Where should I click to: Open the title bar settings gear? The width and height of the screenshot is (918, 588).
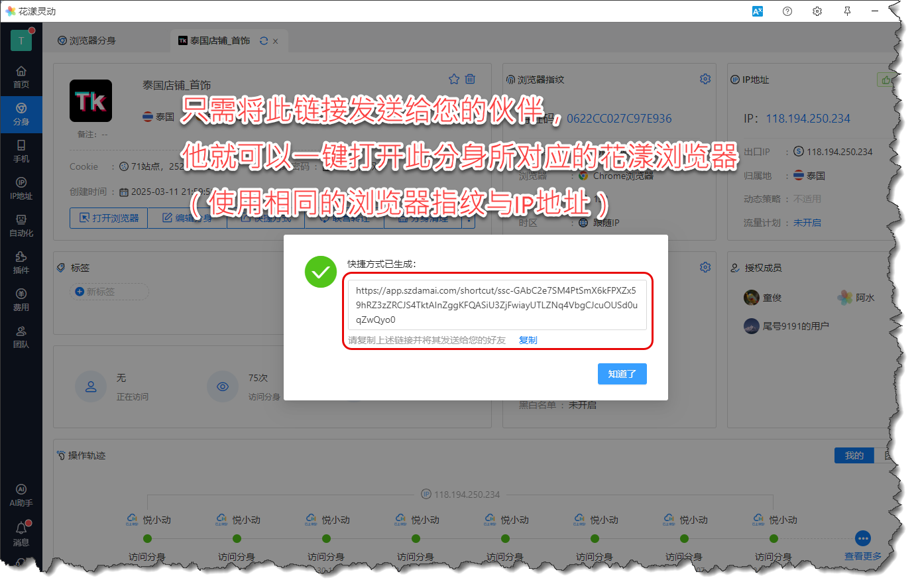pos(817,11)
